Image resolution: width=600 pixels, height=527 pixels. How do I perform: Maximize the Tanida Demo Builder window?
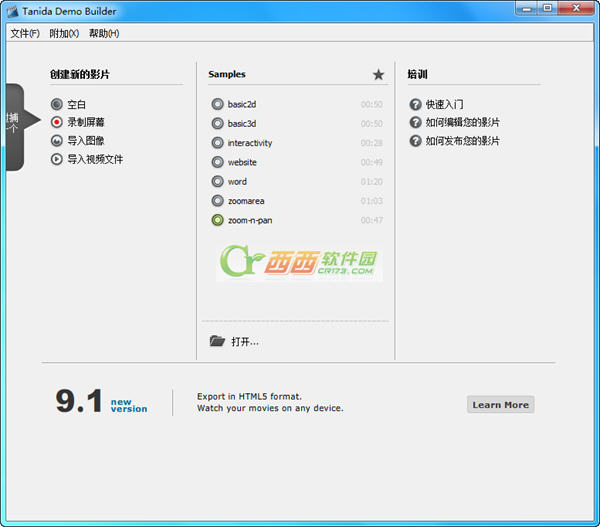tap(548, 8)
